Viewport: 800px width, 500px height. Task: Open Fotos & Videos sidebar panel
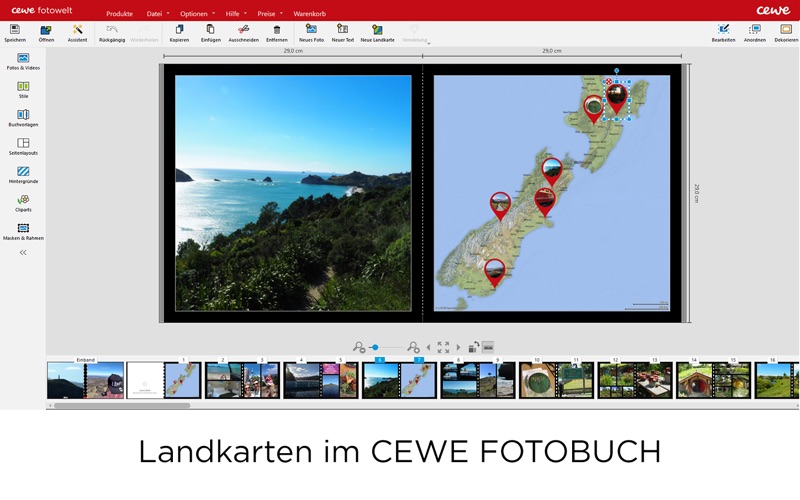[23, 61]
